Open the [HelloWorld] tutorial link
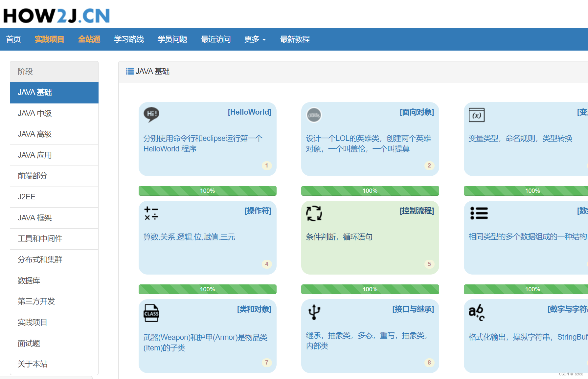Screen dimensions: 588x379 coord(250,112)
